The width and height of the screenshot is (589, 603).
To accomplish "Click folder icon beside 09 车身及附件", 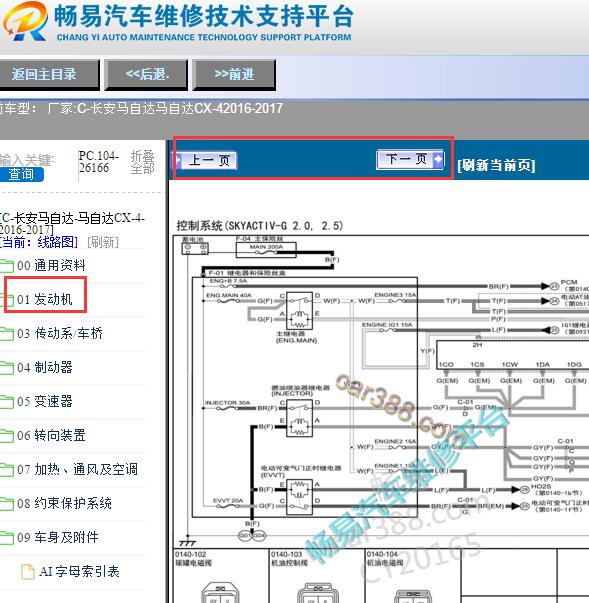I will click(7, 538).
